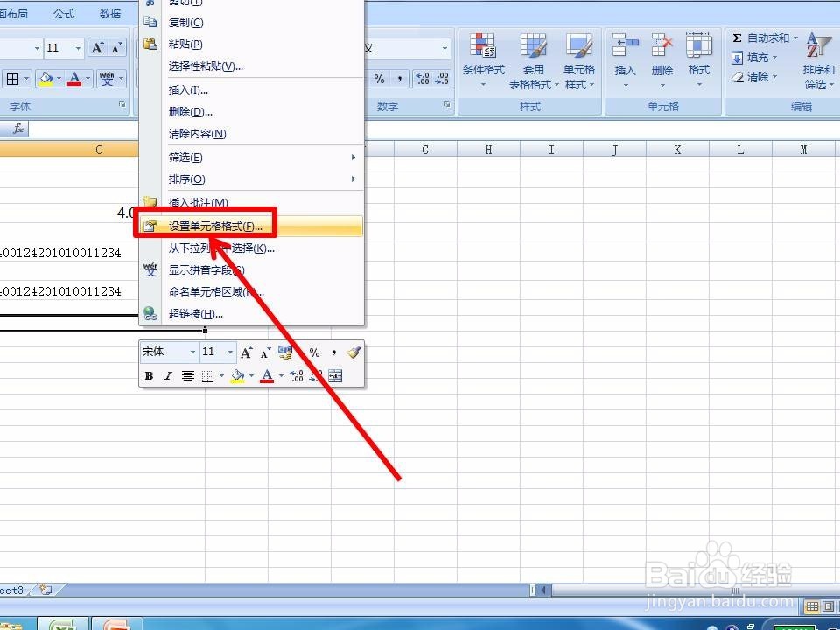Increase font size in ribbon
Viewport: 840px width, 630px height.
coord(97,48)
